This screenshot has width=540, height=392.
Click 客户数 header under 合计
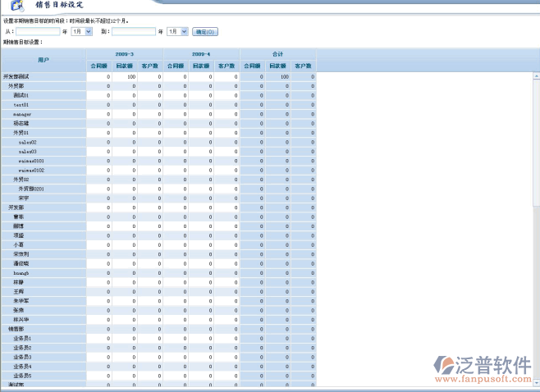coord(304,66)
